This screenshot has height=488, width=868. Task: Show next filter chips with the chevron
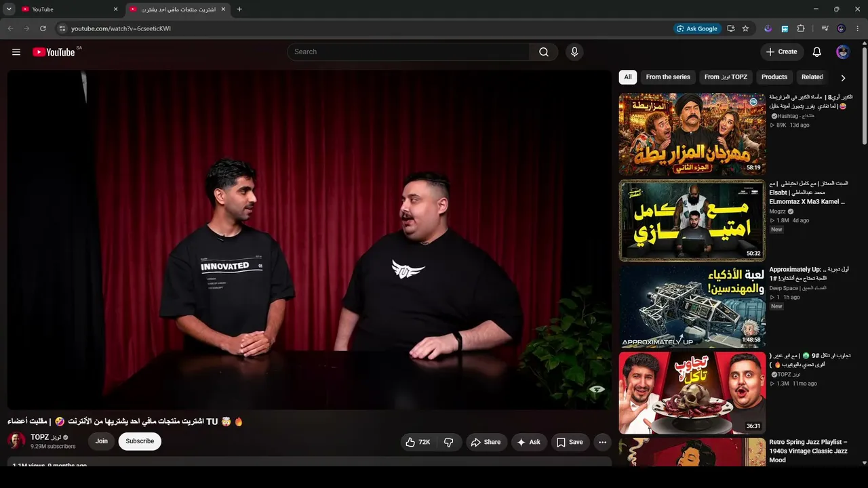tap(843, 78)
